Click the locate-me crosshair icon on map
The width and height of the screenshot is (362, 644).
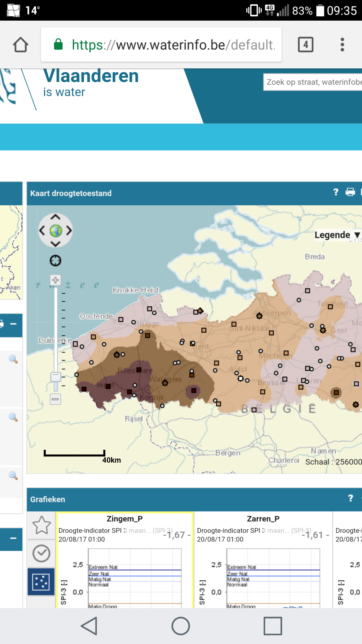[56, 261]
